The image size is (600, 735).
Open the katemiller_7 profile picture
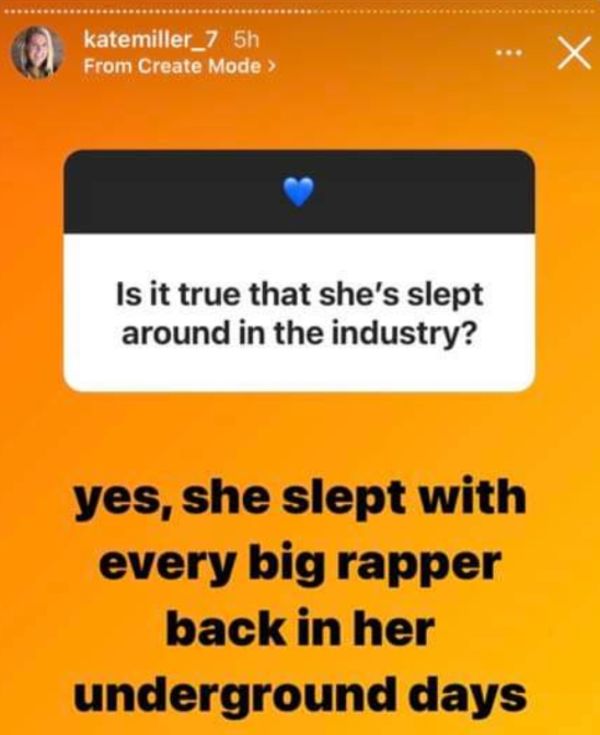point(38,52)
